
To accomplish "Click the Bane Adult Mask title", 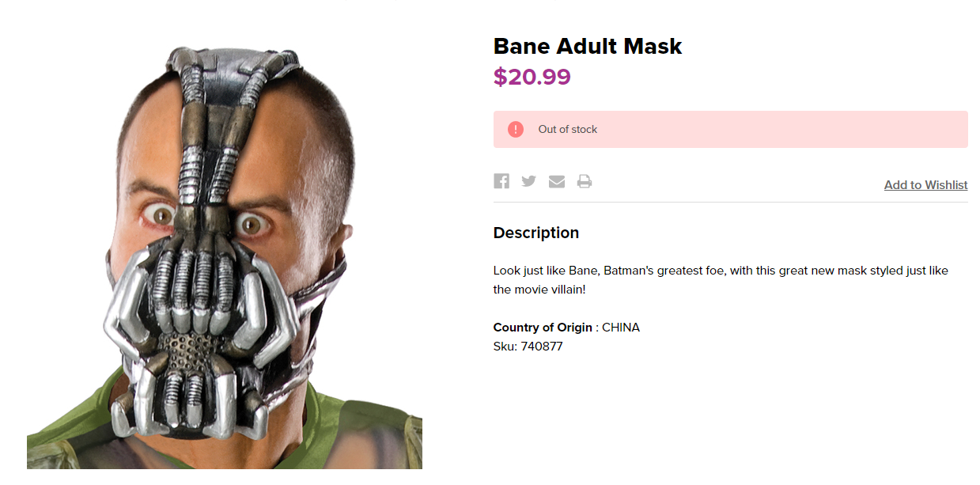I will coord(587,46).
